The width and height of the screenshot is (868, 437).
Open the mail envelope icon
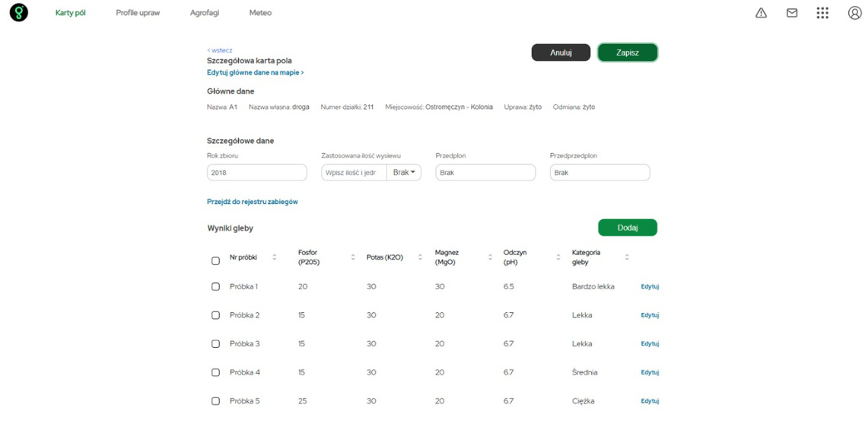coord(792,13)
